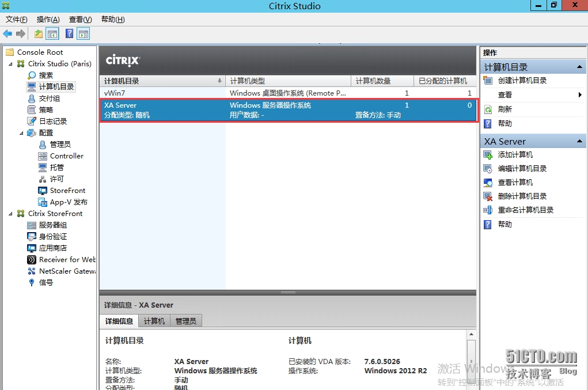Open the 信号 beacon node icon
588x390 pixels.
tap(32, 282)
